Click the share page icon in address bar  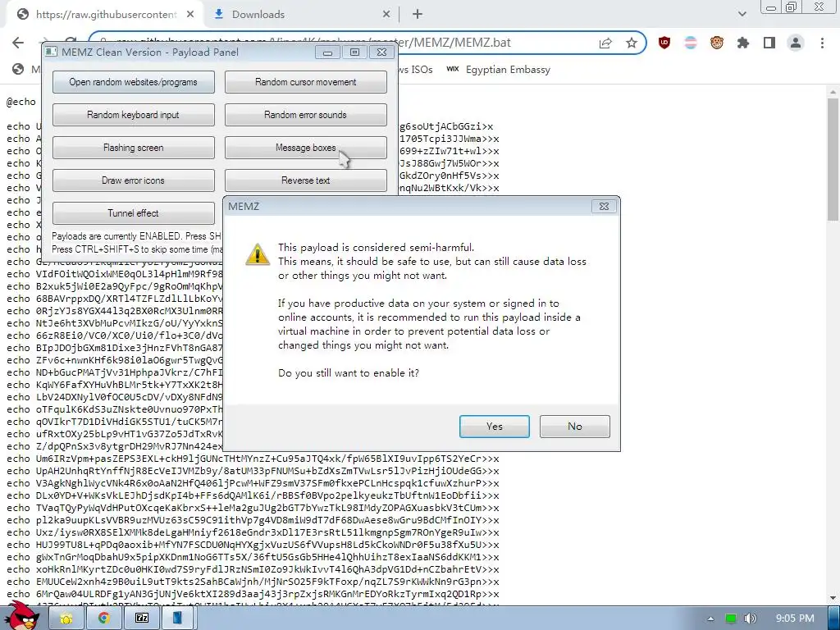[x=605, y=43]
